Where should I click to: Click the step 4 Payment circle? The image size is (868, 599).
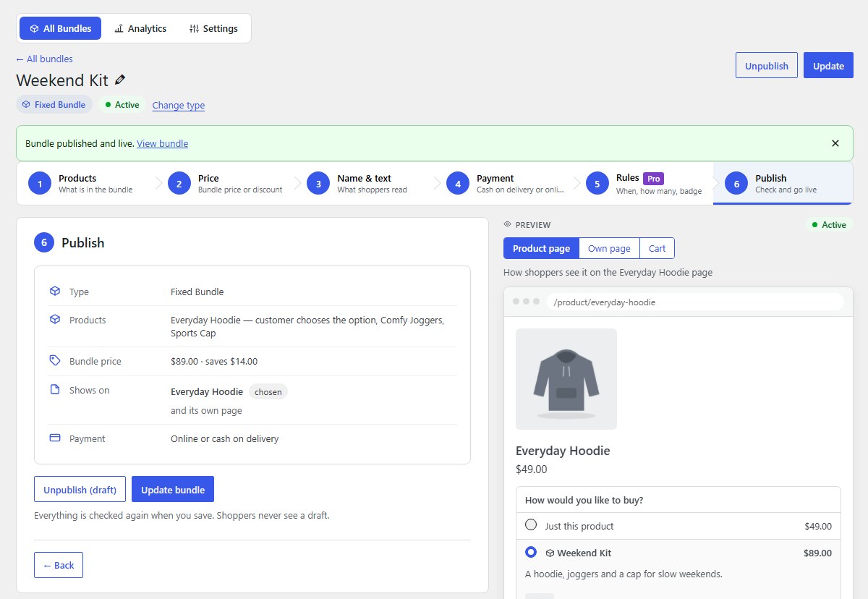tap(458, 184)
